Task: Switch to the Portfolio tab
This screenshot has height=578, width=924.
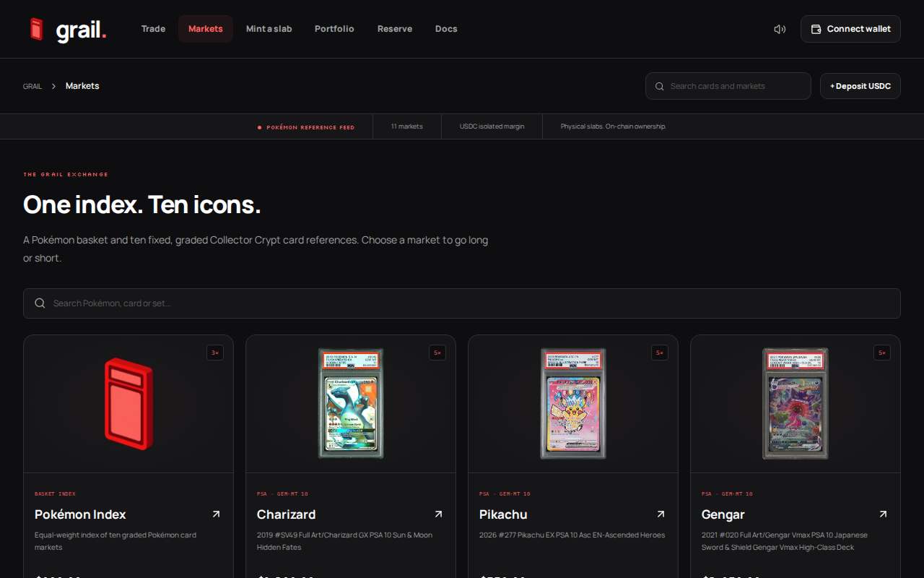Action: [334, 29]
